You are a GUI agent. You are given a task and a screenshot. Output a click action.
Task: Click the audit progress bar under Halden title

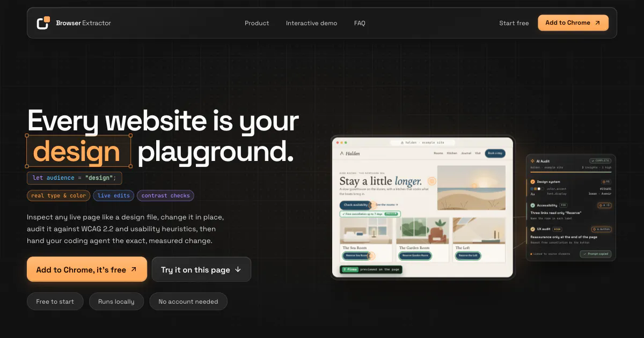point(571,172)
